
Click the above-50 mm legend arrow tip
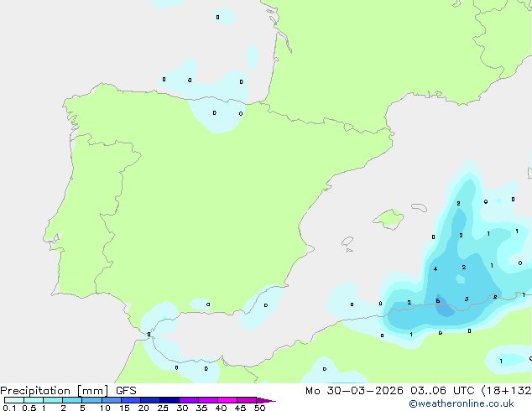click(266, 400)
